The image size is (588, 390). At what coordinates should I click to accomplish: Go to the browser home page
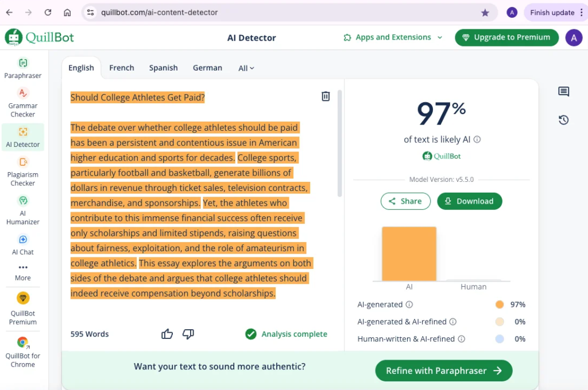pos(67,13)
